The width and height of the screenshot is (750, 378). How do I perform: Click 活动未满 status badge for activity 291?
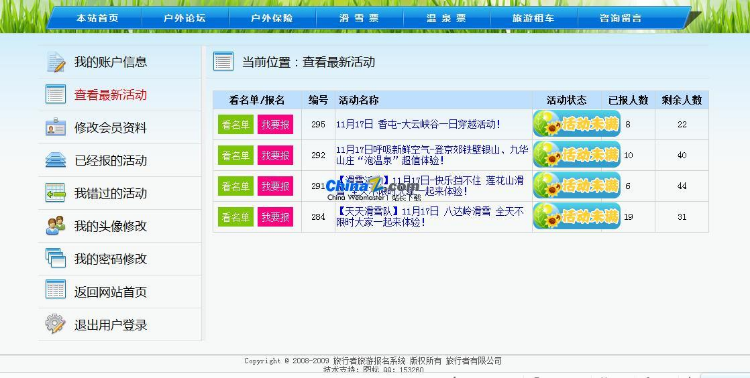(576, 186)
